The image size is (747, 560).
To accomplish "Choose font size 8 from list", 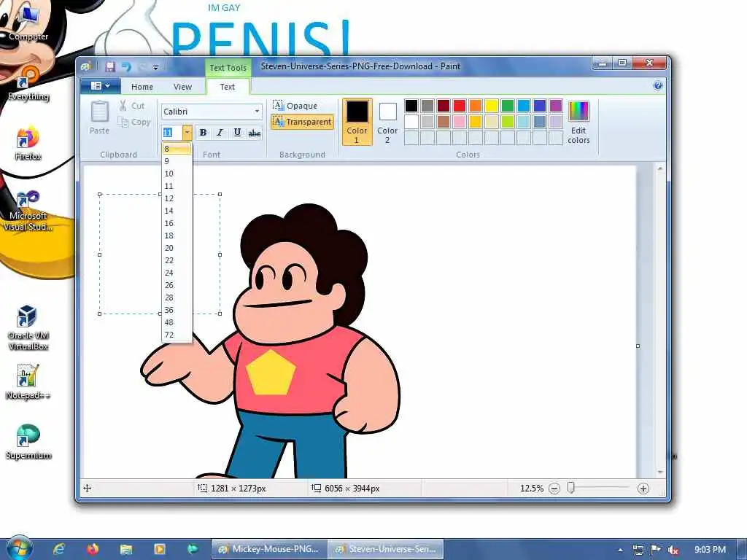I will pyautogui.click(x=177, y=149).
